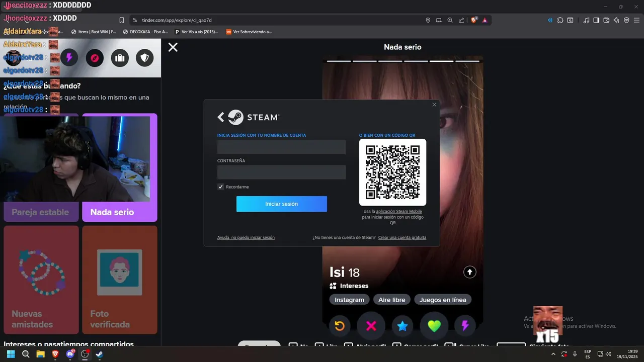
Task: Click the blue audio playing indicator icon
Action: [549, 20]
